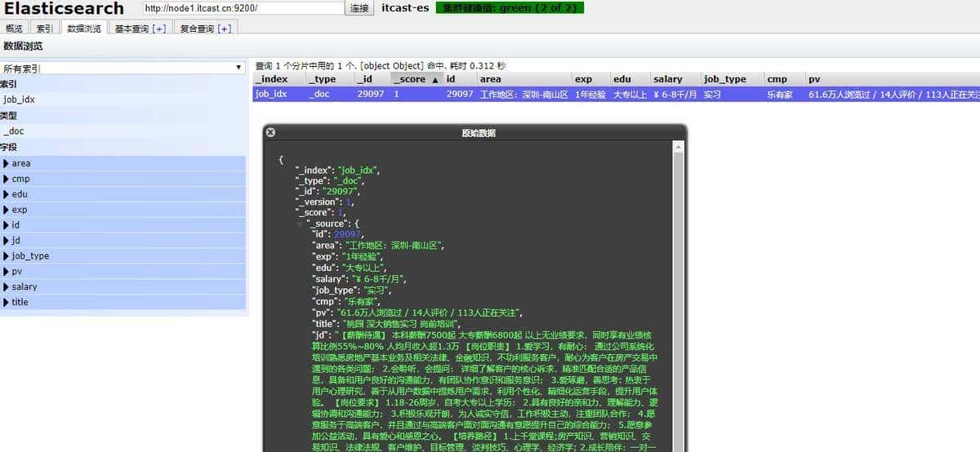The width and height of the screenshot is (980, 452).
Task: Click the cmp column header
Action: point(784,79)
